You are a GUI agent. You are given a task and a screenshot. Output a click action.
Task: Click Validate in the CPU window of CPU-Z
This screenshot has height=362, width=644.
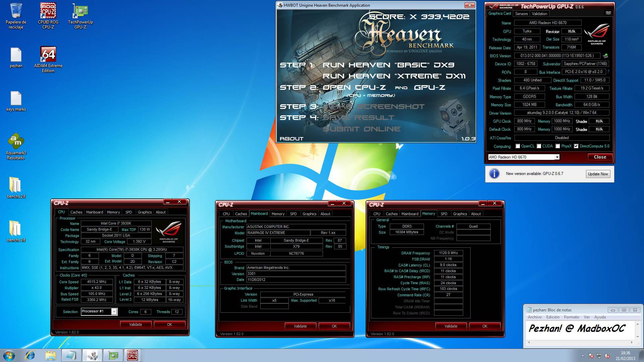tap(136, 324)
